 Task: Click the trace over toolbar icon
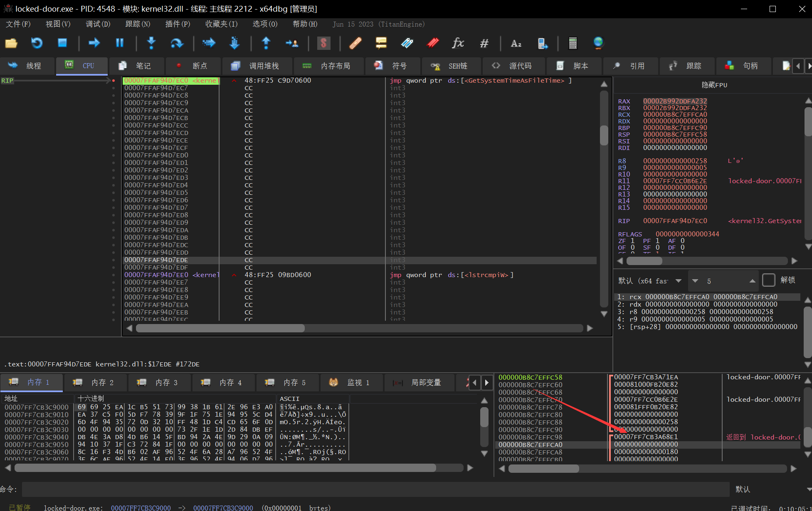234,43
